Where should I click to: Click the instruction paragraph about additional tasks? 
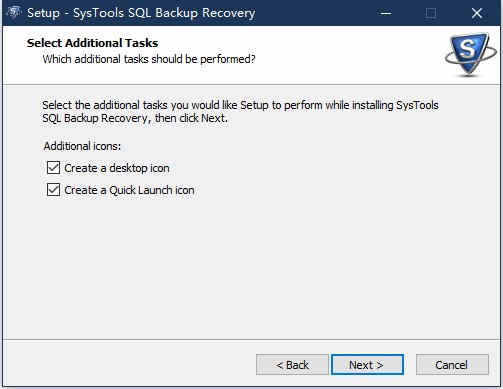pos(240,112)
